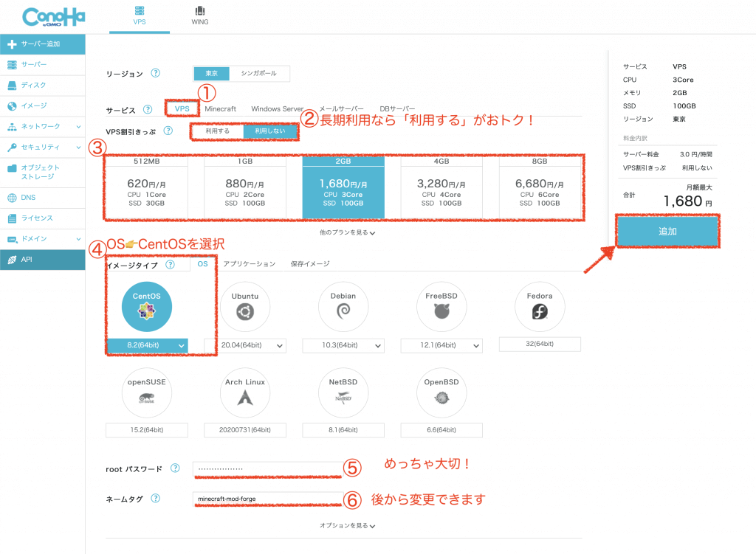
Task: Choose 利用しない for VPS割引きっぷ
Action: tap(270, 131)
